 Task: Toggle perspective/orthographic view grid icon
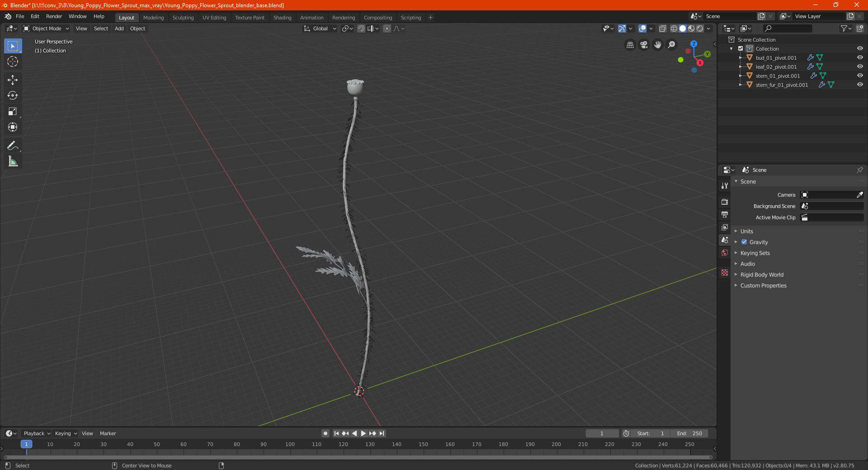click(630, 45)
